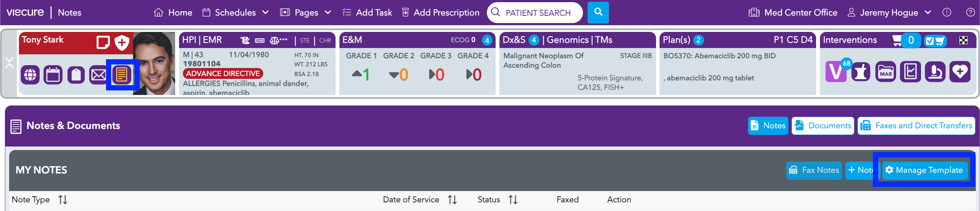Click the Fax Notes button
980x211 pixels.
click(814, 170)
